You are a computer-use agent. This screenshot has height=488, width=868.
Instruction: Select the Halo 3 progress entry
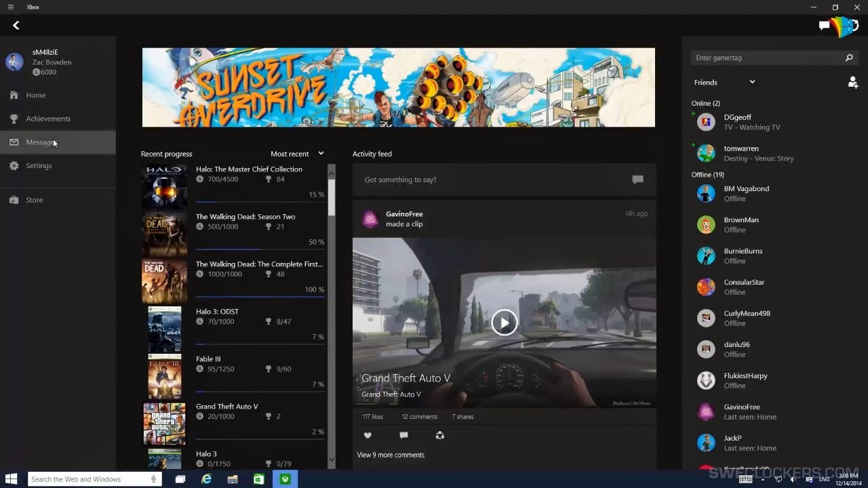[x=233, y=459]
